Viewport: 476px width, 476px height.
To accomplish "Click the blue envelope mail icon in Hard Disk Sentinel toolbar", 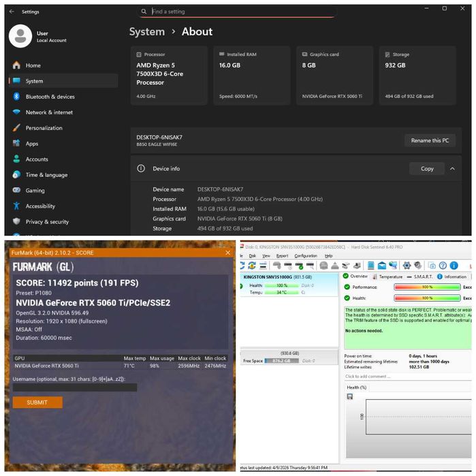I will click(382, 266).
